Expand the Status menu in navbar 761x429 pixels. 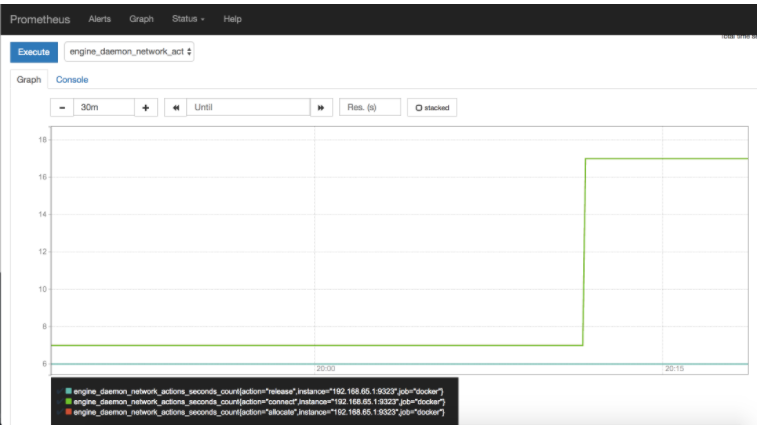188,19
